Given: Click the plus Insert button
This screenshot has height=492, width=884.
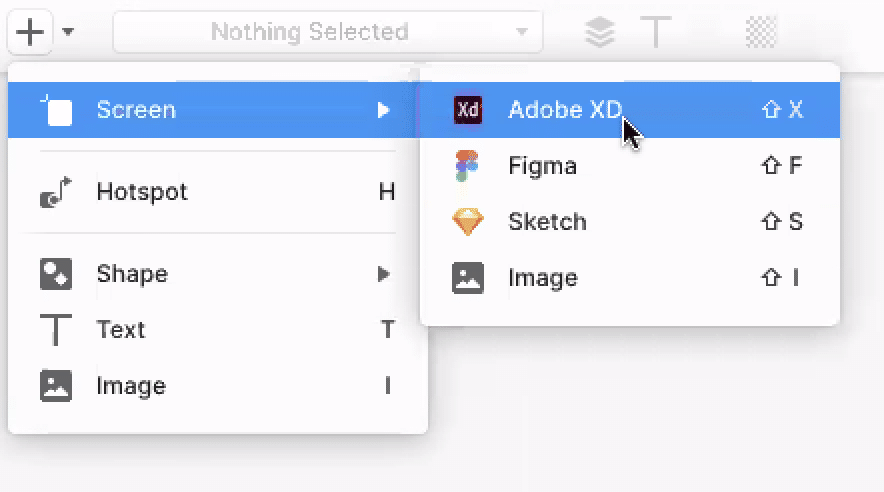Looking at the screenshot, I should (x=31, y=32).
